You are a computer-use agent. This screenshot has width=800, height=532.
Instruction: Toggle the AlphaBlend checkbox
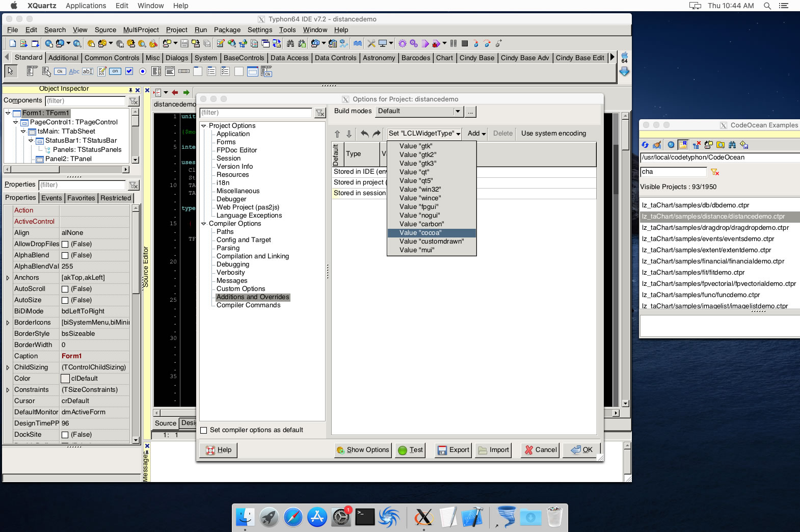[65, 255]
